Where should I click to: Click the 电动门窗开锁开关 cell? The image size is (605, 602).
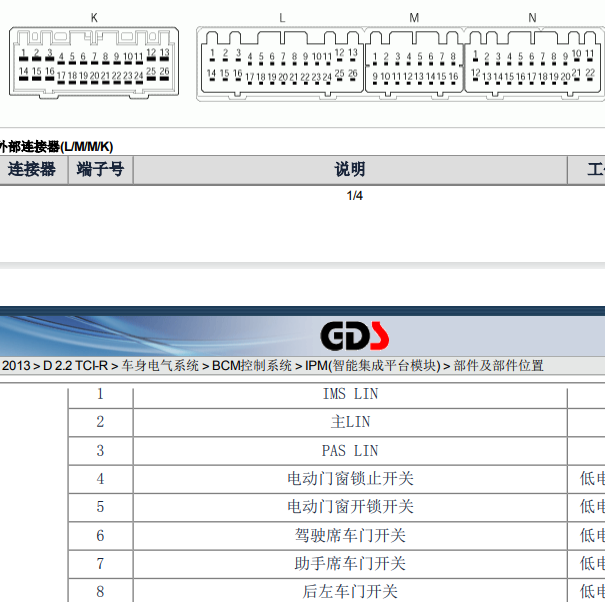(350, 507)
